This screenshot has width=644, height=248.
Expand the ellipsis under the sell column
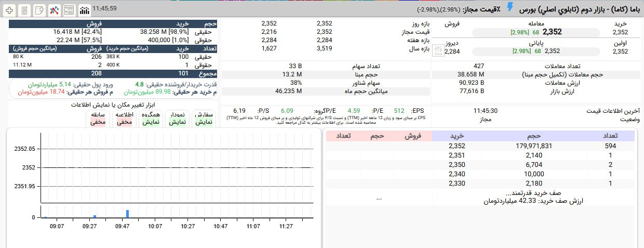(x=379, y=198)
